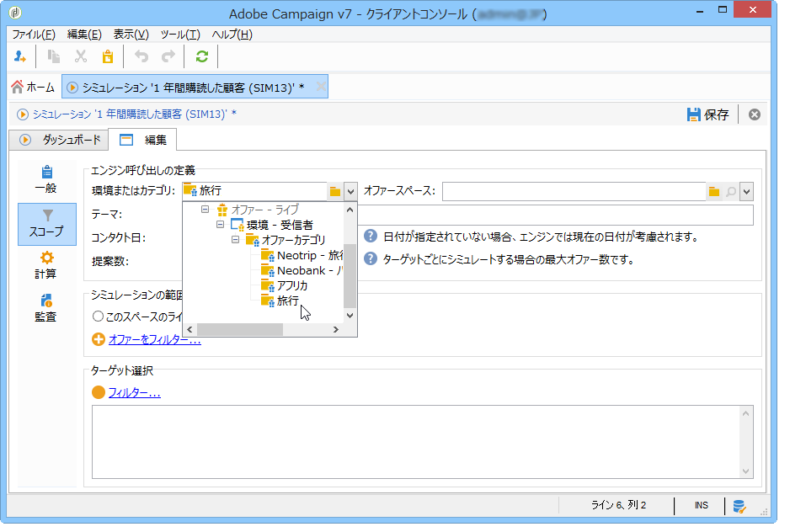Collapse the オファー - ライブ tree node

(x=205, y=209)
